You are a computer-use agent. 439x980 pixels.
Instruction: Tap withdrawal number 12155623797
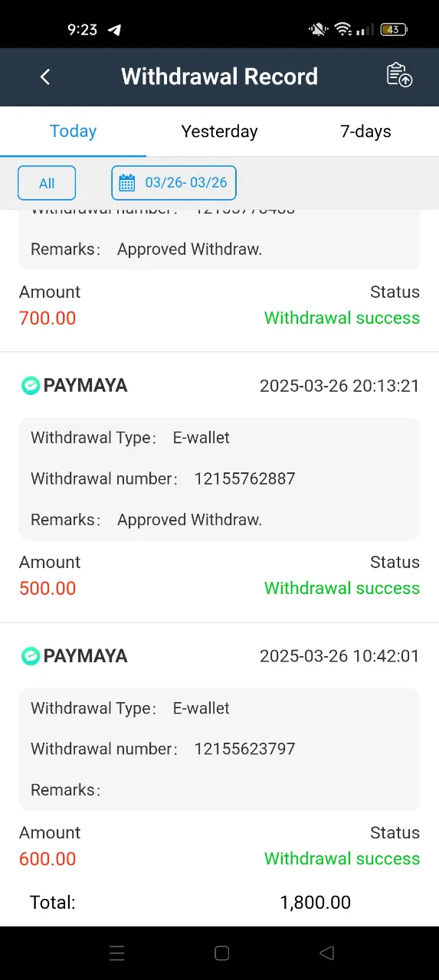click(x=244, y=749)
